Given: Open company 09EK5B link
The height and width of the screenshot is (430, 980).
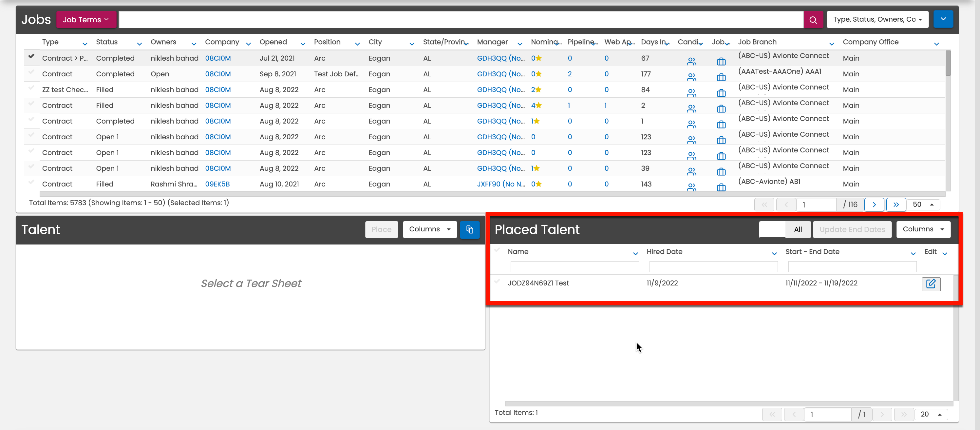Looking at the screenshot, I should tap(217, 184).
